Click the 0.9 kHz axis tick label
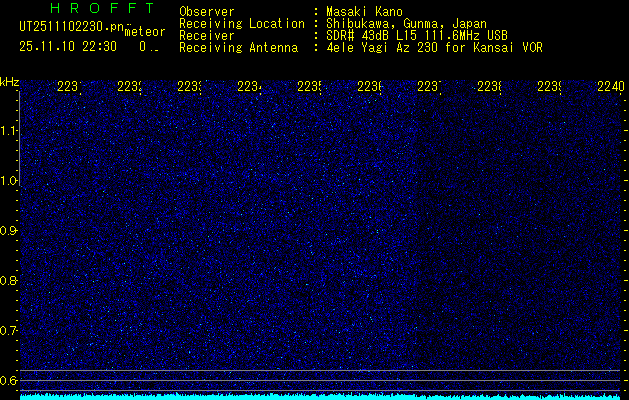Viewport: 629px width, 400px height. (x=9, y=231)
